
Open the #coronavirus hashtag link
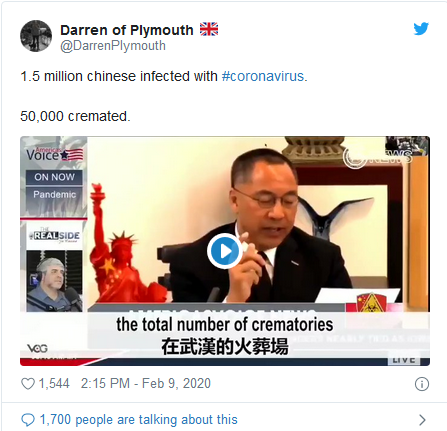coord(263,76)
